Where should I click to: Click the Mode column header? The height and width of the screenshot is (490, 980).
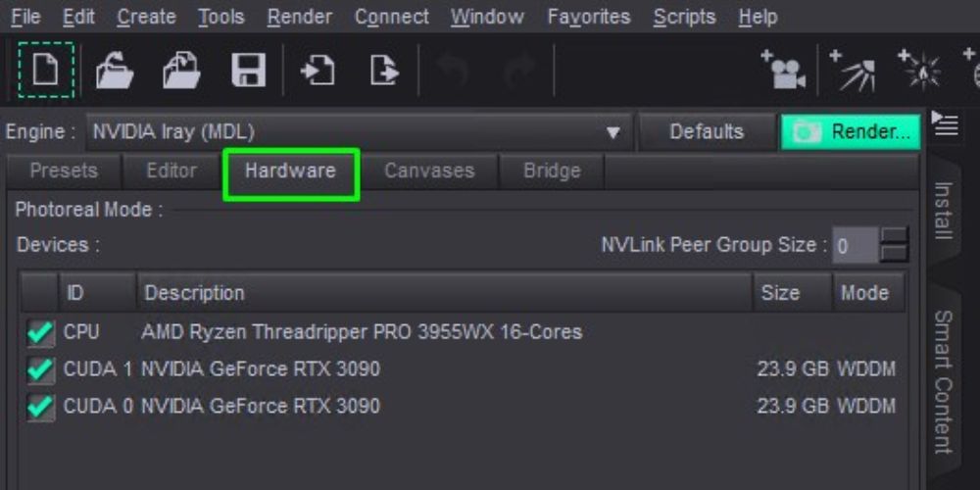click(x=868, y=292)
